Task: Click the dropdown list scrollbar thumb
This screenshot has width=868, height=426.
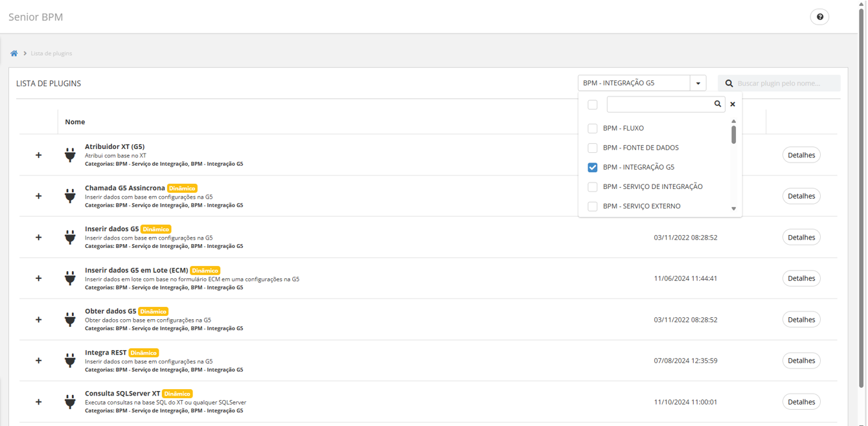Action: (733, 135)
